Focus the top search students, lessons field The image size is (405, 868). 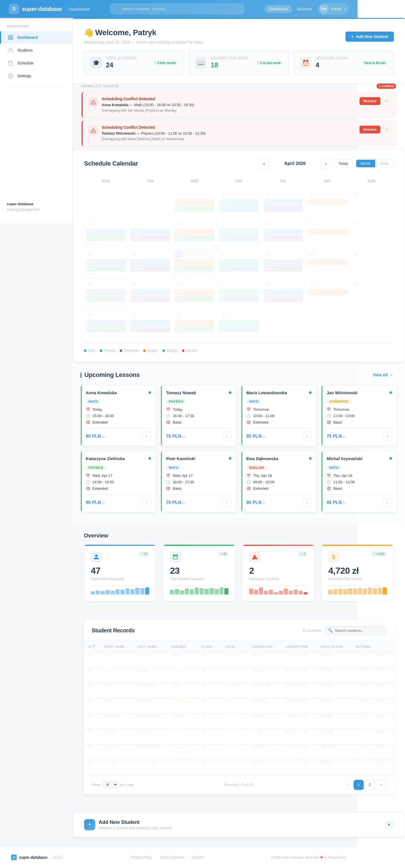coord(177,9)
